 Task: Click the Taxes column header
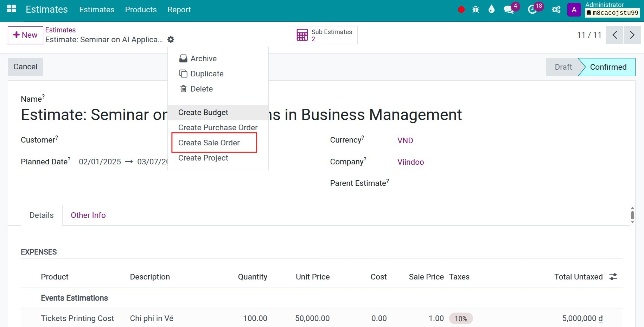(459, 277)
